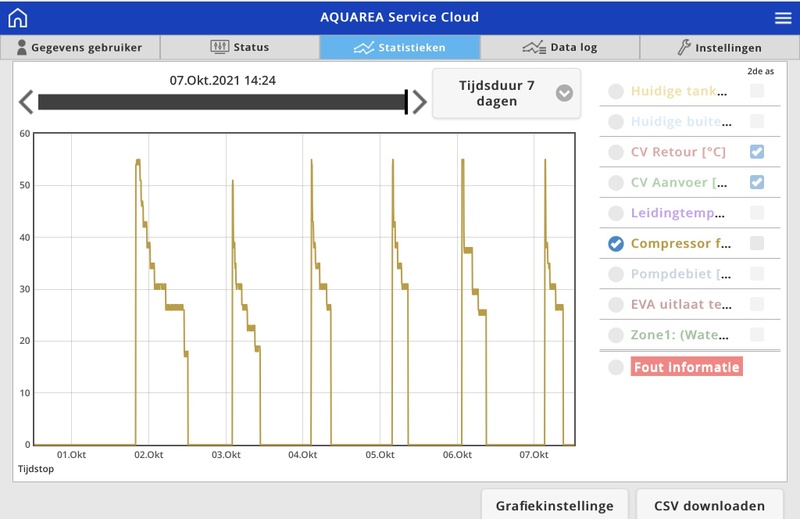
Task: Click the dark timeline slider bar
Action: click(220, 101)
